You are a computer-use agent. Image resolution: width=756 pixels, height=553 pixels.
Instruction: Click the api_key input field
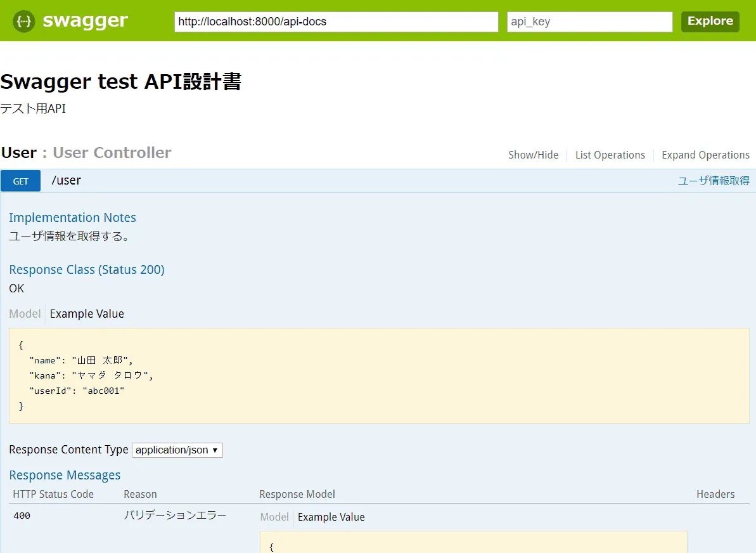tap(589, 22)
